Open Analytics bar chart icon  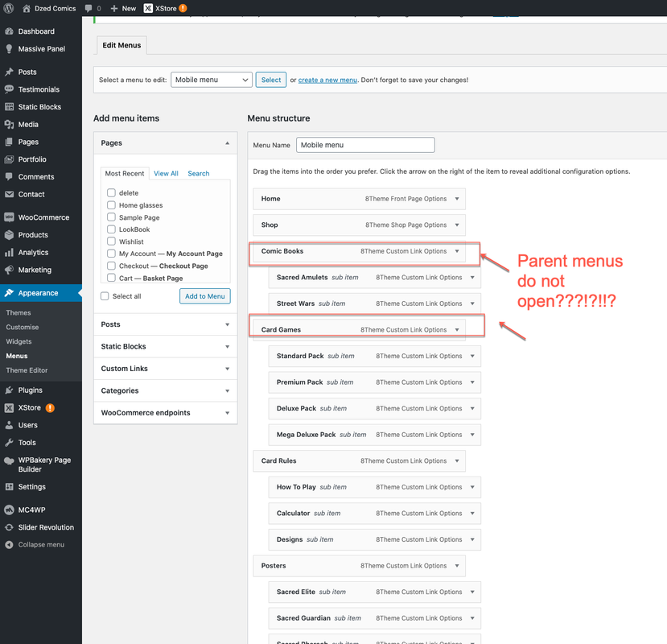pos(9,253)
